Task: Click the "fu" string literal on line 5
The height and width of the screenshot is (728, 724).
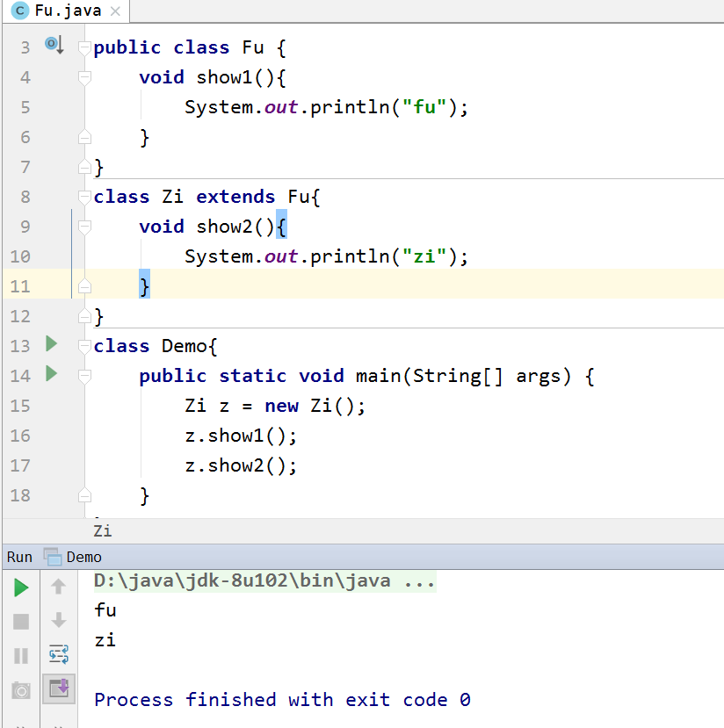Action: pyautogui.click(x=424, y=107)
